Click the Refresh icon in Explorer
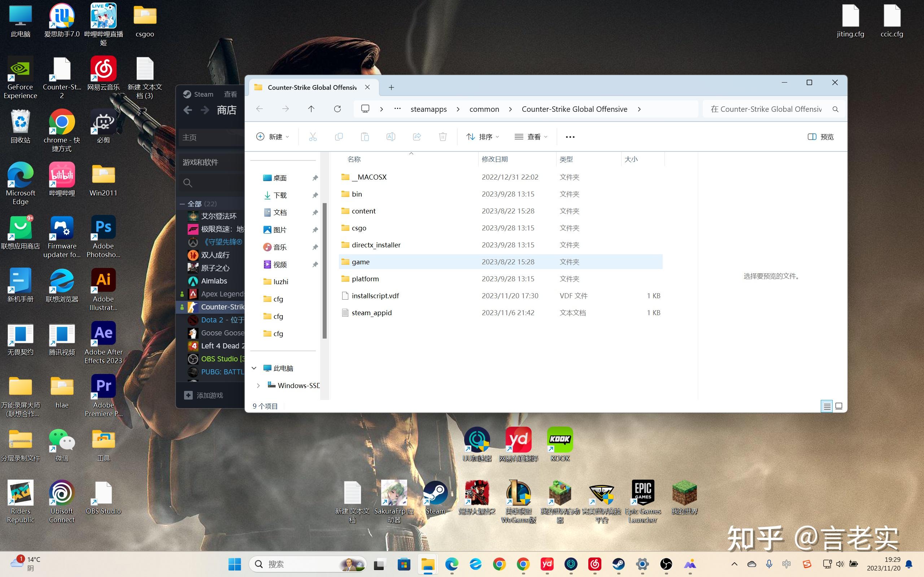Viewport: 924px width, 577px height. (337, 109)
